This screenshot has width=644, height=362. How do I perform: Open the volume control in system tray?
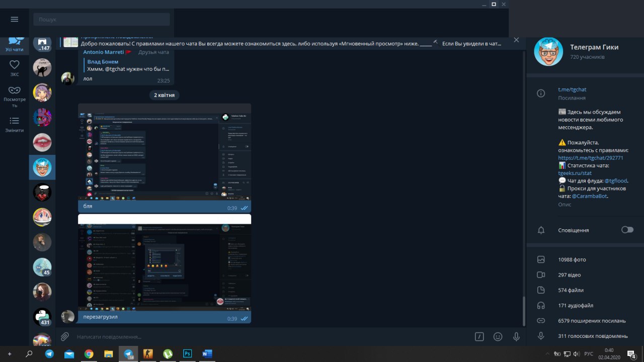576,354
